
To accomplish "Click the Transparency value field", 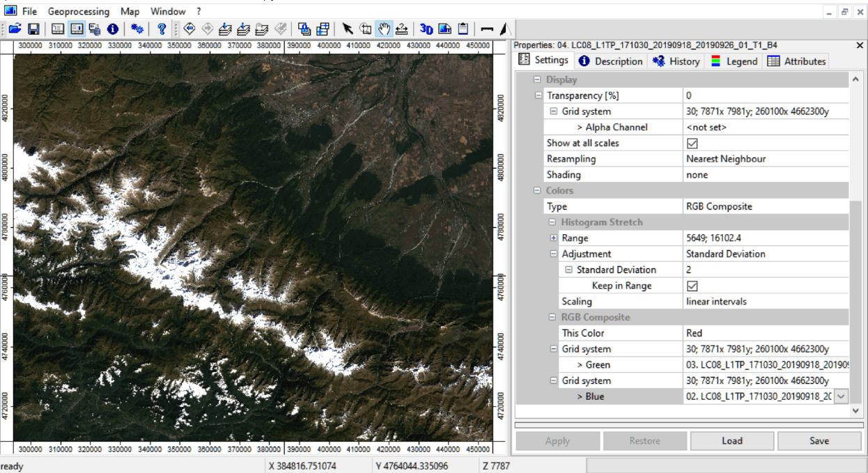I will (765, 95).
